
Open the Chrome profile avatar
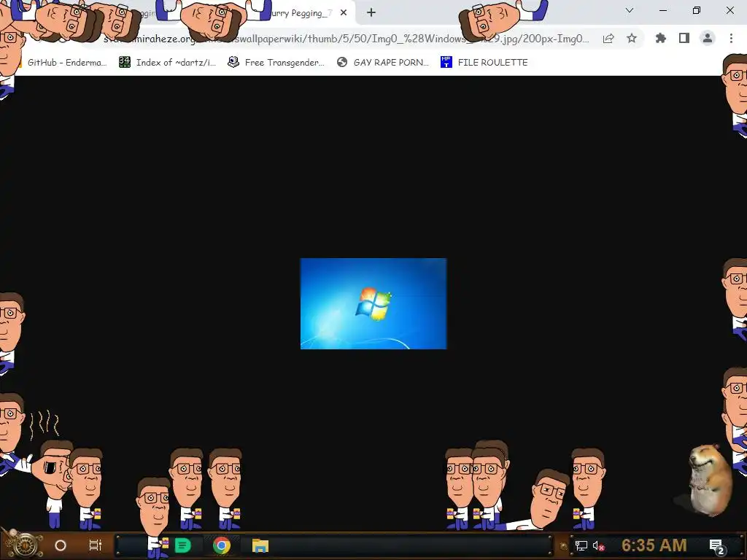point(708,38)
